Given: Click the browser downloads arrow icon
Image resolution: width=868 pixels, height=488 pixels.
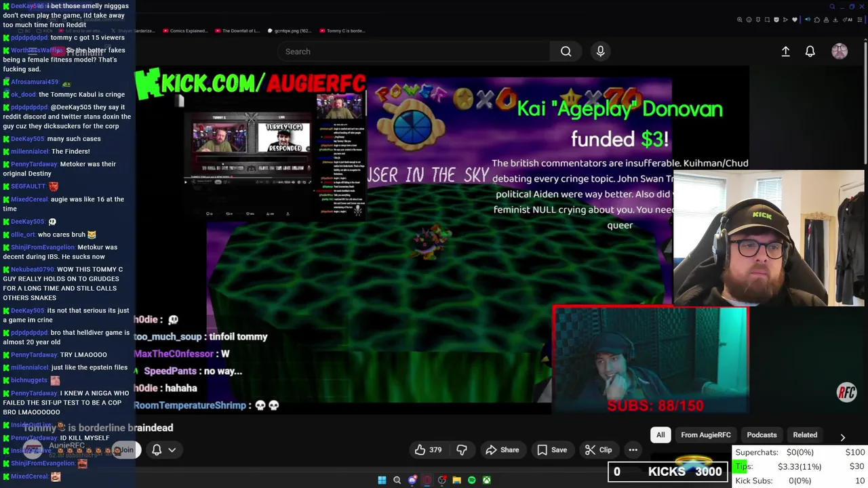Looking at the screenshot, I should (835, 20).
